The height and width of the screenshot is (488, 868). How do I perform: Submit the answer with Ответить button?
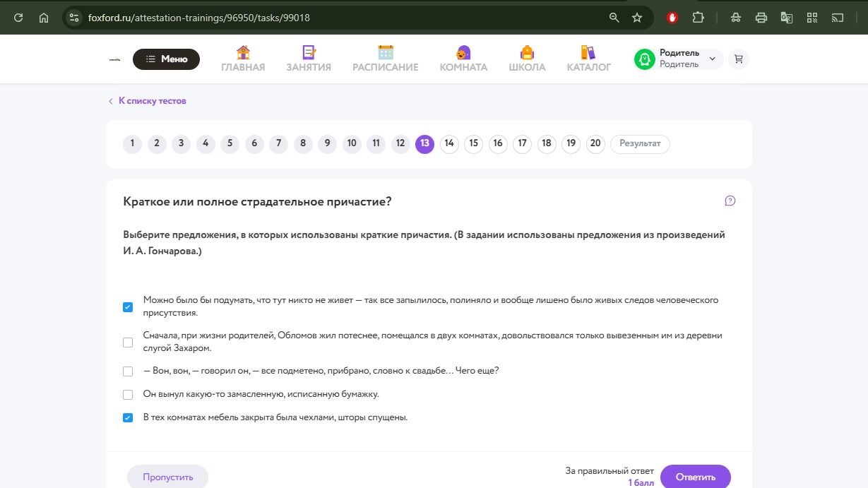(696, 477)
